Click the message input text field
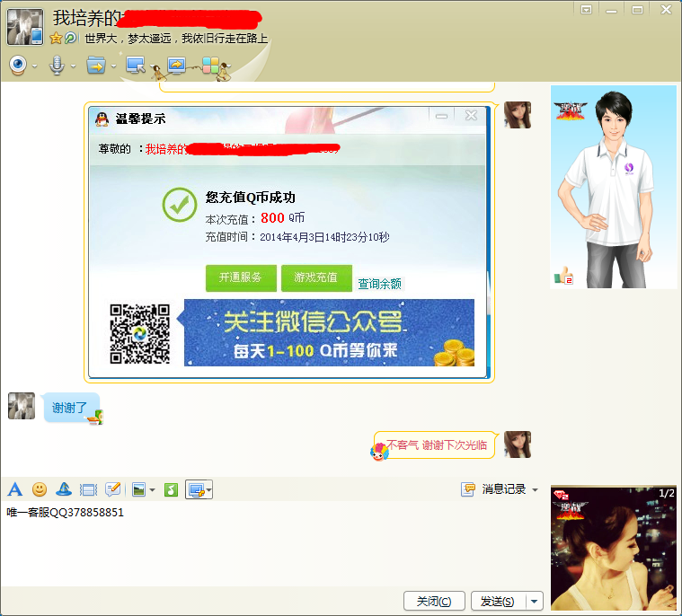682x616 pixels. point(274,543)
